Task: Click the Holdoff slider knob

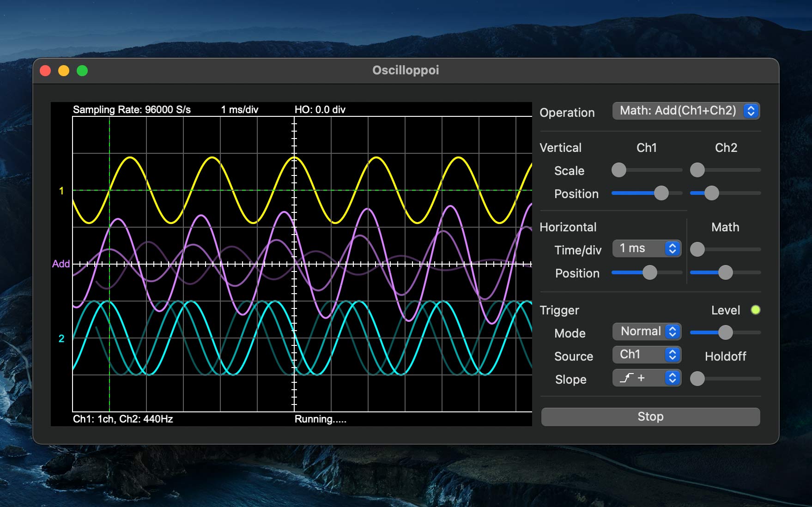Action: (697, 379)
